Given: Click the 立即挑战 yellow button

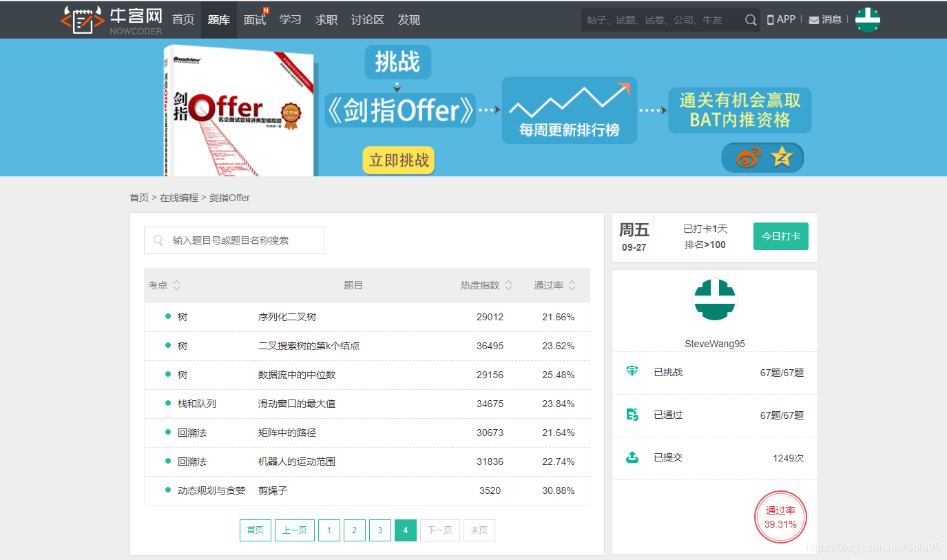Looking at the screenshot, I should click(399, 160).
